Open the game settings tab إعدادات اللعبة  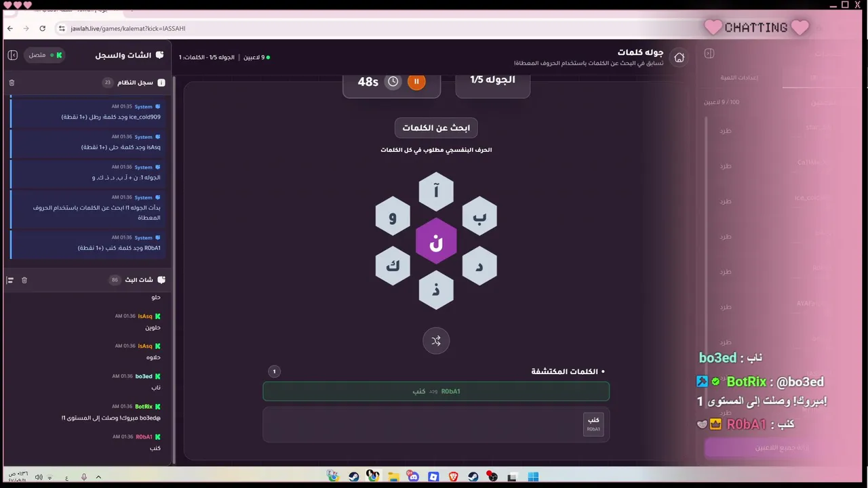(739, 77)
